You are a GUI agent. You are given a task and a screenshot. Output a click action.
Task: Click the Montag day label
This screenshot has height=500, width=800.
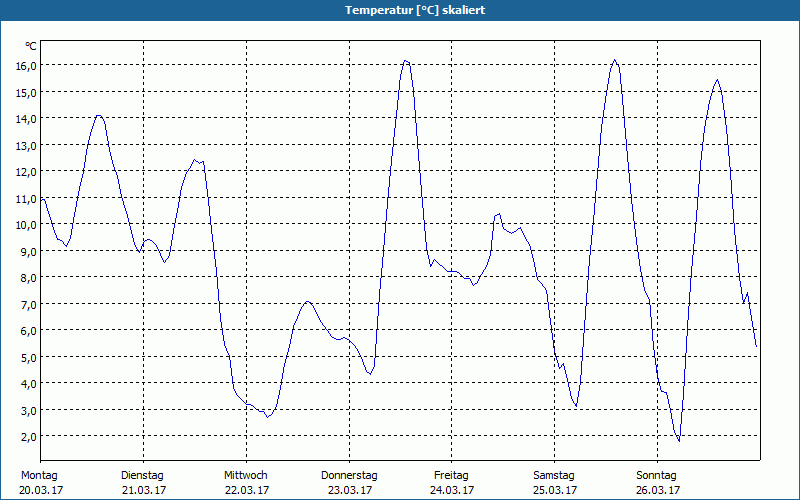pos(39,476)
